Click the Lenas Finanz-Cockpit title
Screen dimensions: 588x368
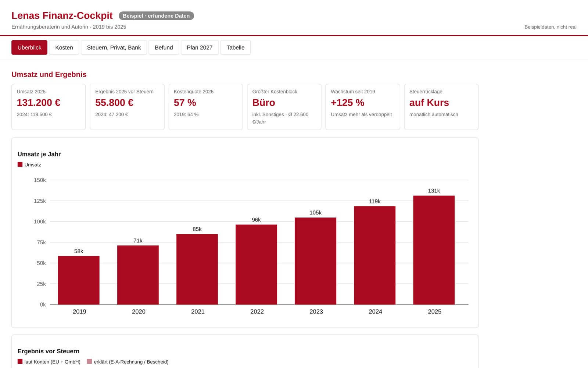point(62,15)
